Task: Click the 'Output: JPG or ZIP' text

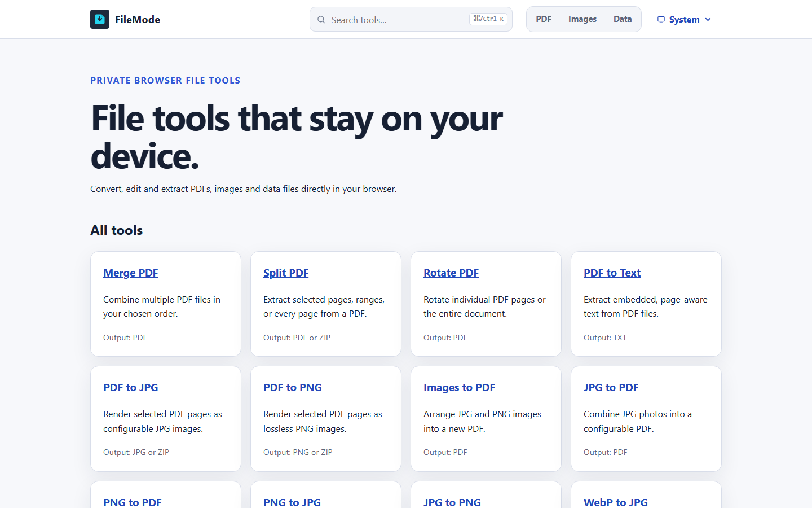Action: tap(136, 452)
